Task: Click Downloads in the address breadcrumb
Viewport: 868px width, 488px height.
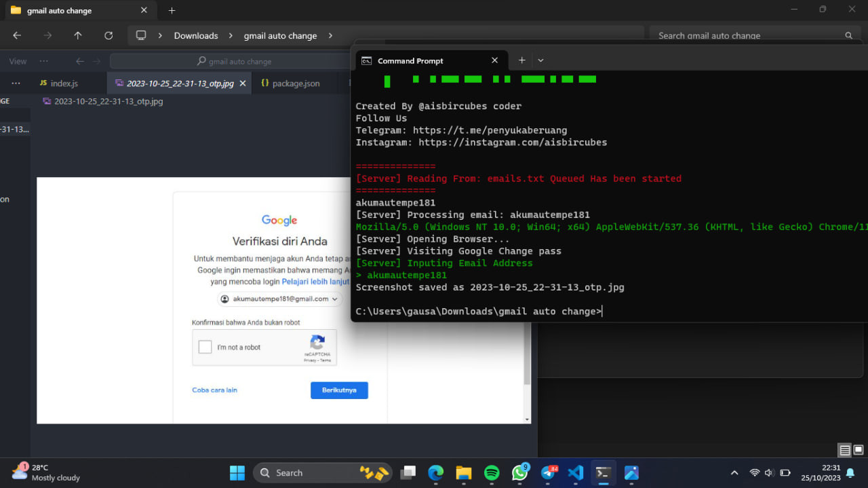Action: (196, 35)
